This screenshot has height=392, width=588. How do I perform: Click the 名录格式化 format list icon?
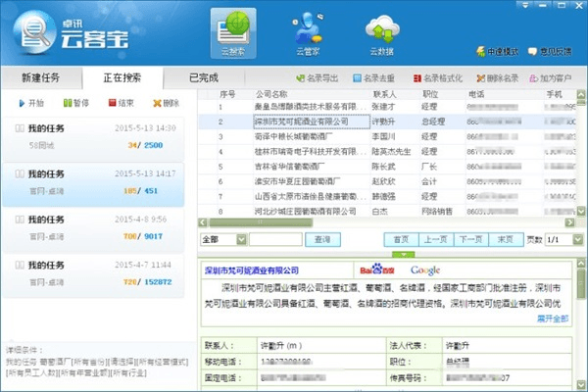click(x=418, y=77)
